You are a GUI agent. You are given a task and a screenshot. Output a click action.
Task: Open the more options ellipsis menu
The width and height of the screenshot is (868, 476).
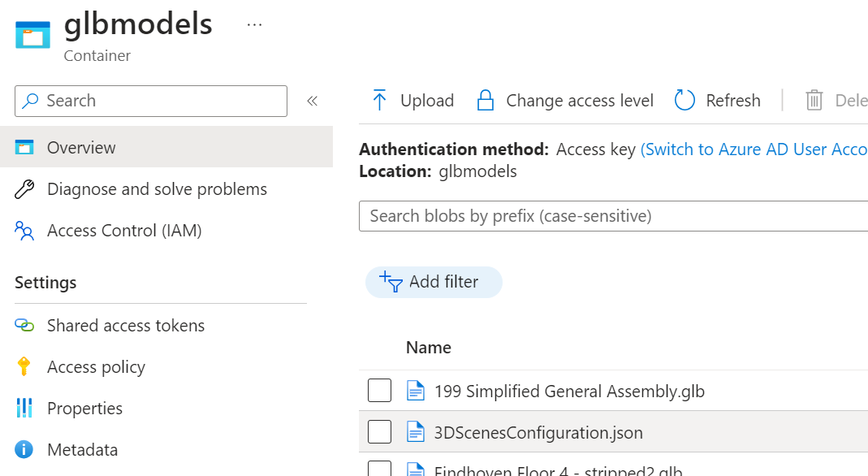click(x=254, y=25)
